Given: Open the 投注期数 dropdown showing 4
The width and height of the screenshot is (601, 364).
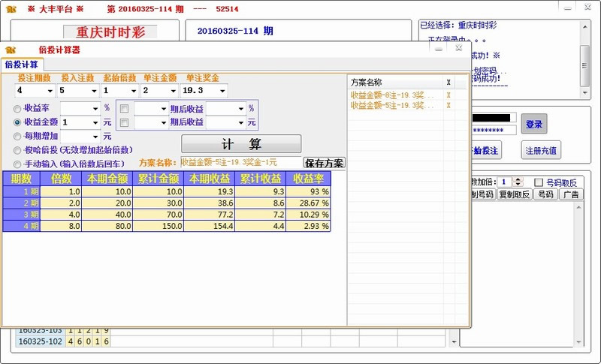Looking at the screenshot, I should [x=50, y=91].
